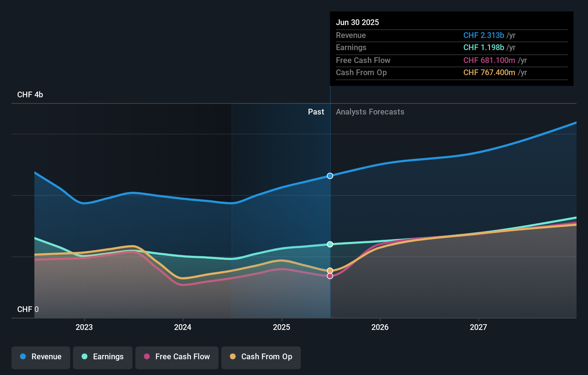Select the blue Revenue data point marker
Image resolution: width=588 pixels, height=375 pixels.
[x=330, y=176]
